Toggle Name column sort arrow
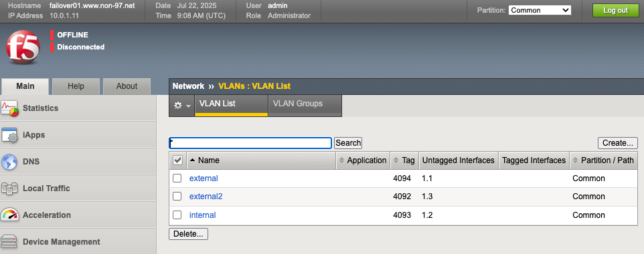This screenshot has width=644, height=254. coord(192,160)
